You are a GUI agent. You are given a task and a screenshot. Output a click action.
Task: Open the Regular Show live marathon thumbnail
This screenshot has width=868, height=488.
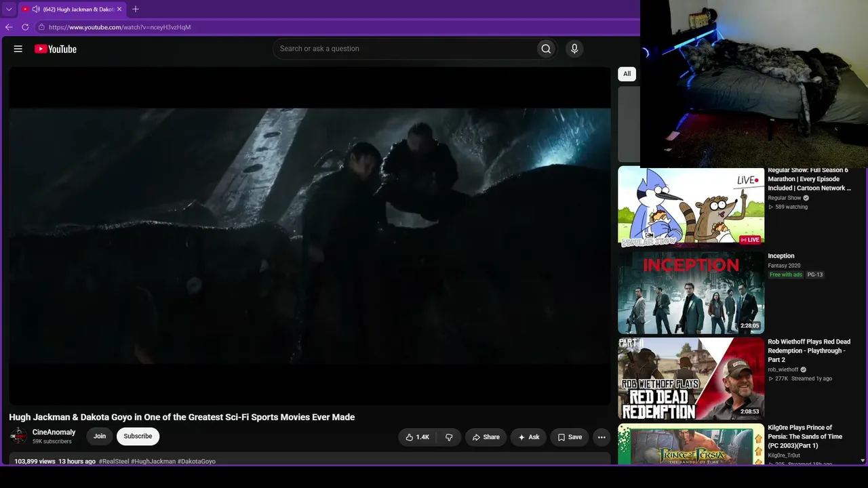coord(691,207)
